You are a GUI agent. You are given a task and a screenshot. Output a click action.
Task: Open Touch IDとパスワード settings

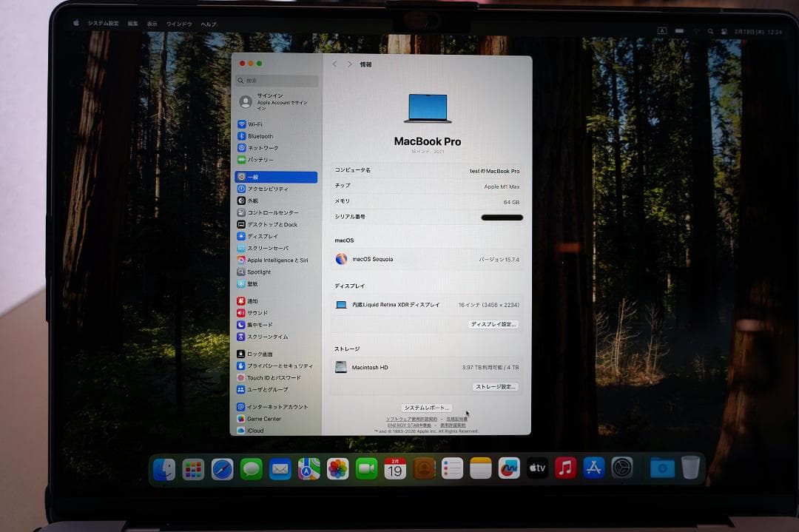point(275,377)
